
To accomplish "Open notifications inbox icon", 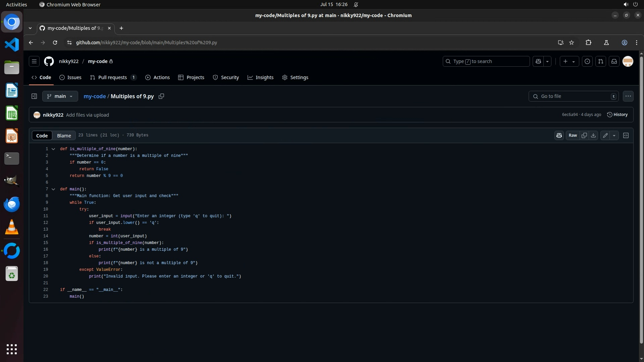I will point(614,61).
